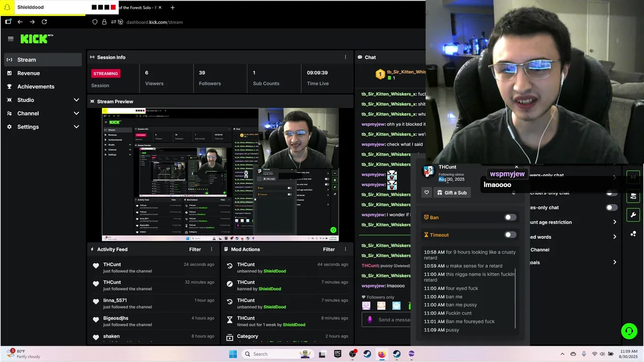The height and width of the screenshot is (362, 644).
Task: Click the Studio icon in the sidebar
Action: pos(9,100)
